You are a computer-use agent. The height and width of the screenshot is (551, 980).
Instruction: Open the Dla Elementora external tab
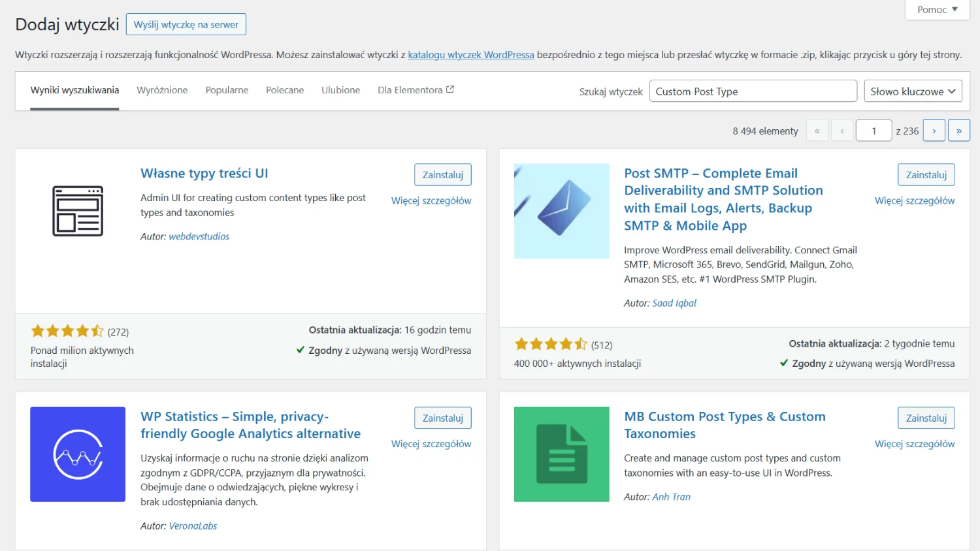click(416, 90)
